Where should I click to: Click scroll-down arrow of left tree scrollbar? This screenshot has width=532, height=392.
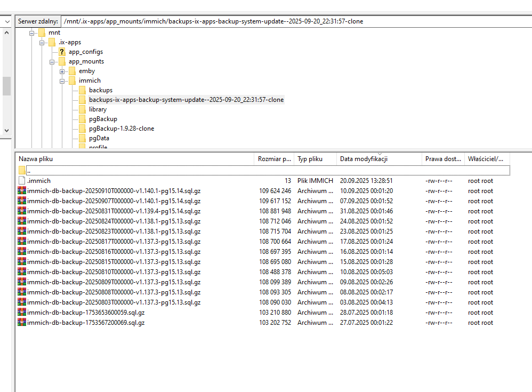[x=6, y=131]
